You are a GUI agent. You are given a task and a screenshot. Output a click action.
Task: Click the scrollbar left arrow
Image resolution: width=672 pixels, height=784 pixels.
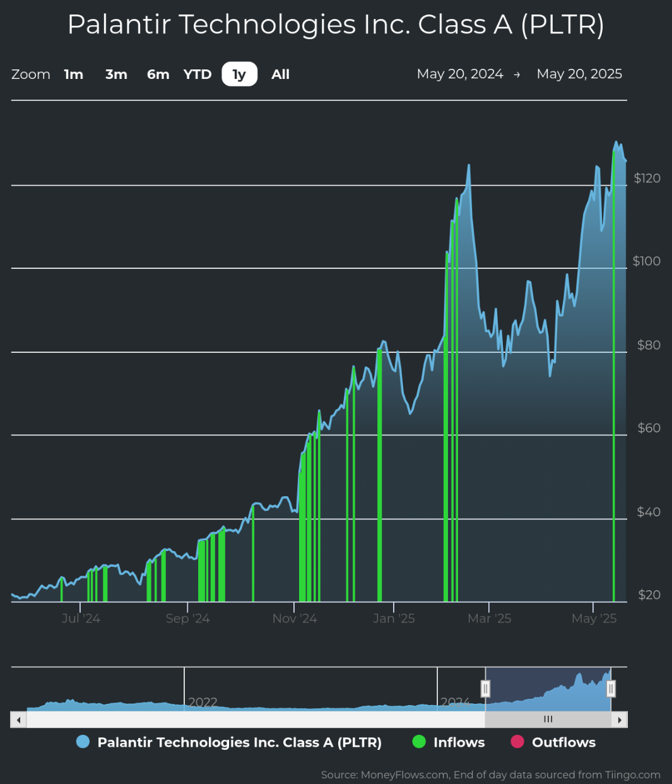pyautogui.click(x=18, y=720)
